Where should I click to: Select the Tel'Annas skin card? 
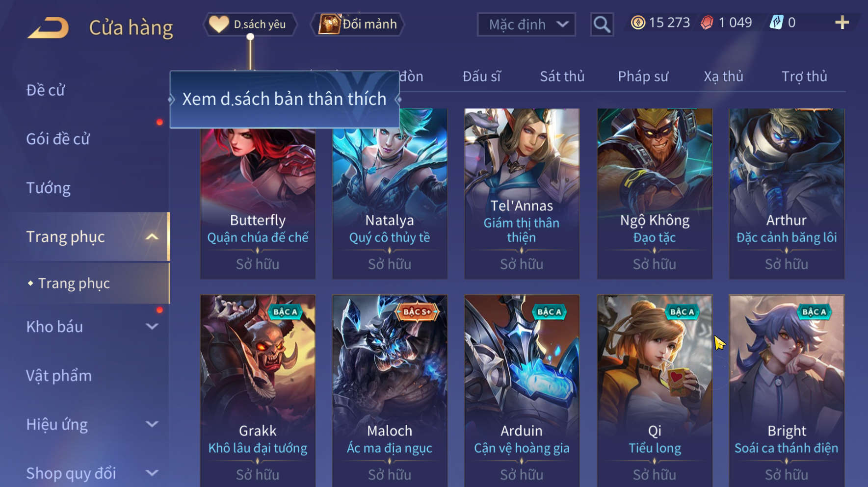coord(522,194)
